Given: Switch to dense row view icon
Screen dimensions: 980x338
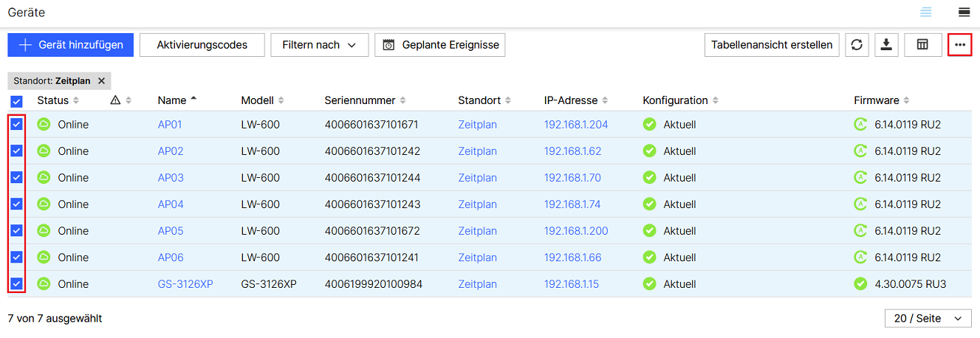Looking at the screenshot, I should pos(964,12).
